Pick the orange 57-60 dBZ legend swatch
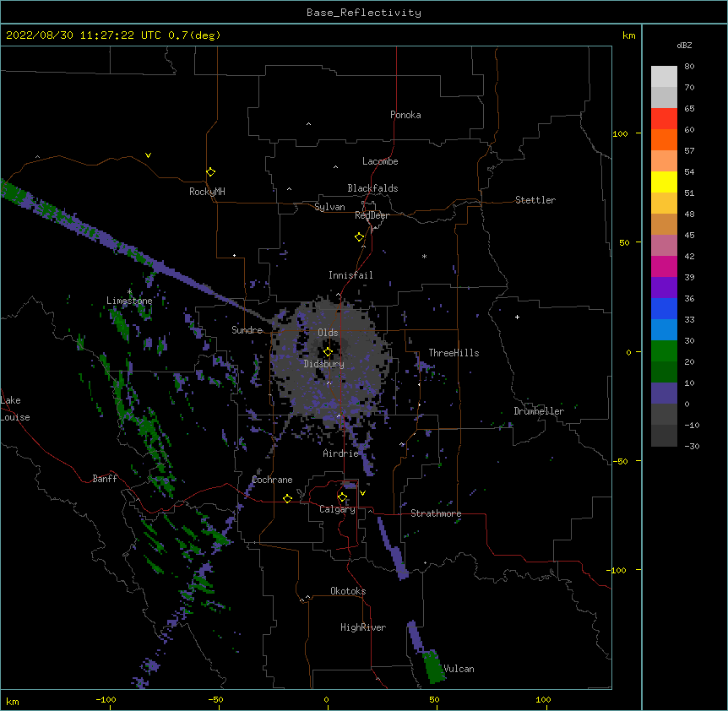The width and height of the screenshot is (728, 711). click(x=664, y=139)
